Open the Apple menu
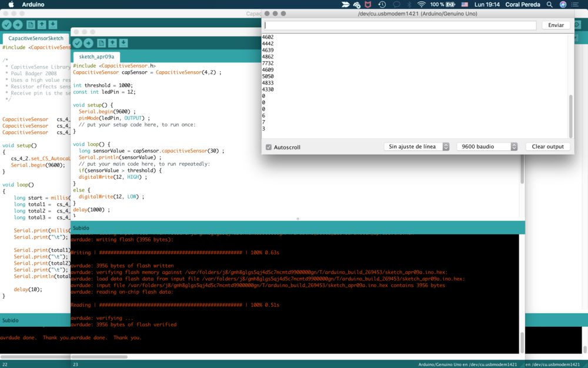 pyautogui.click(x=11, y=5)
